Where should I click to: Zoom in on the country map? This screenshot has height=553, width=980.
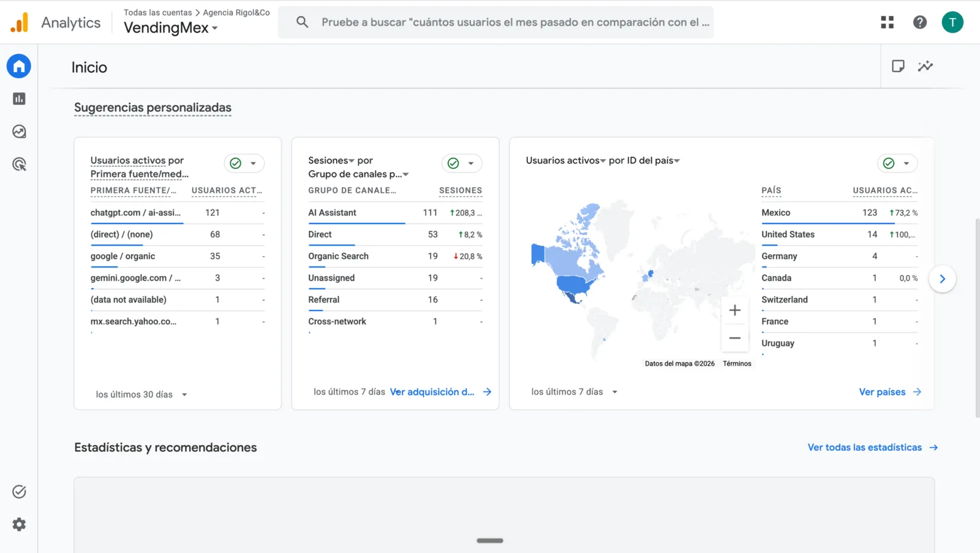point(735,310)
